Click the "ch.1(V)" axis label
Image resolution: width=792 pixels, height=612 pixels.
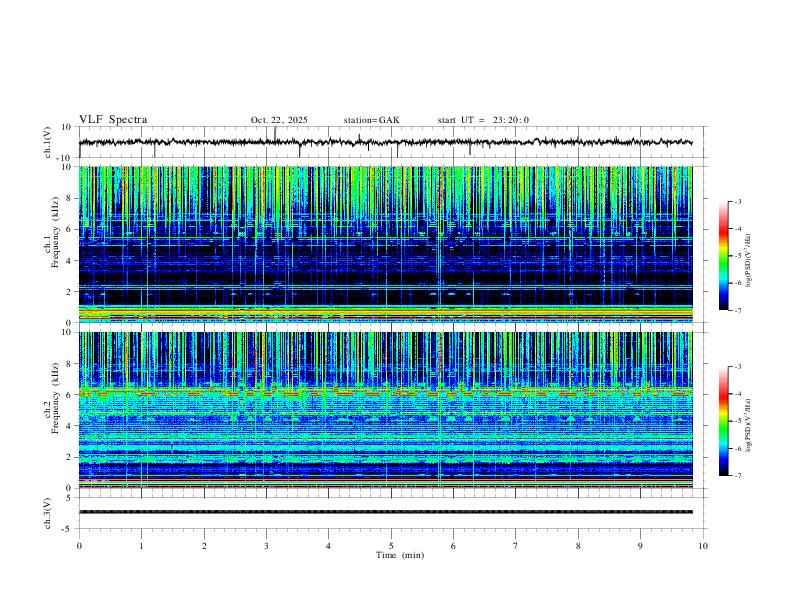(x=48, y=142)
